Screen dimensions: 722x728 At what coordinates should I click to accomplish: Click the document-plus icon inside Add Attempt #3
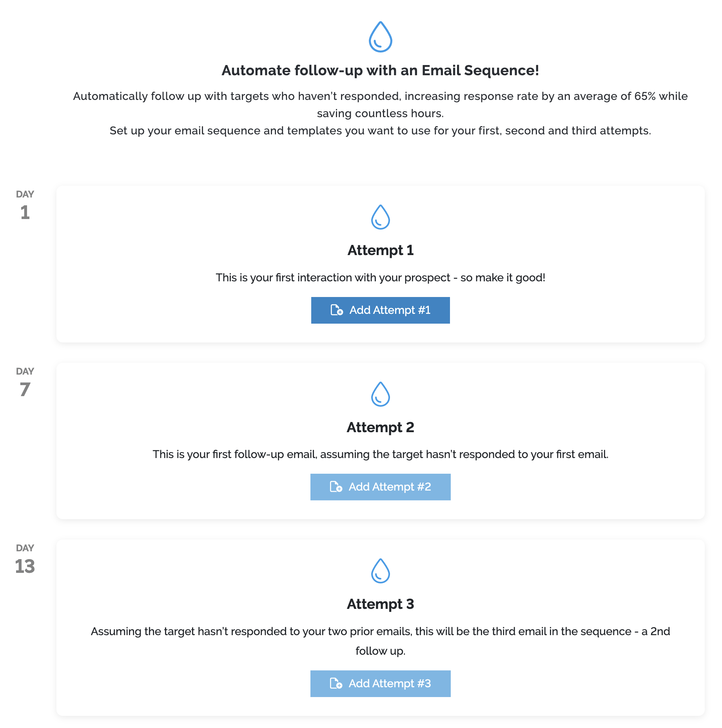point(336,683)
